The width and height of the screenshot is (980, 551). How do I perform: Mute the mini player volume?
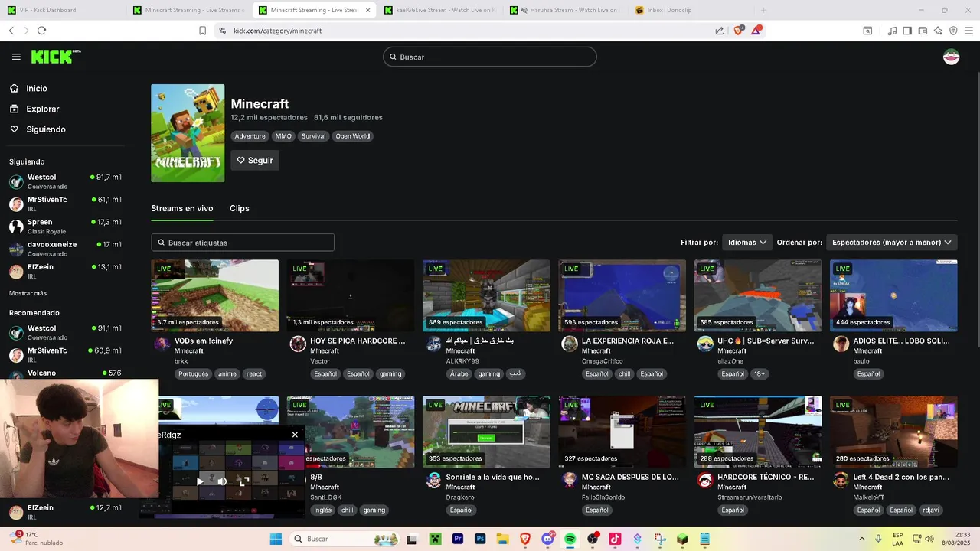[222, 481]
